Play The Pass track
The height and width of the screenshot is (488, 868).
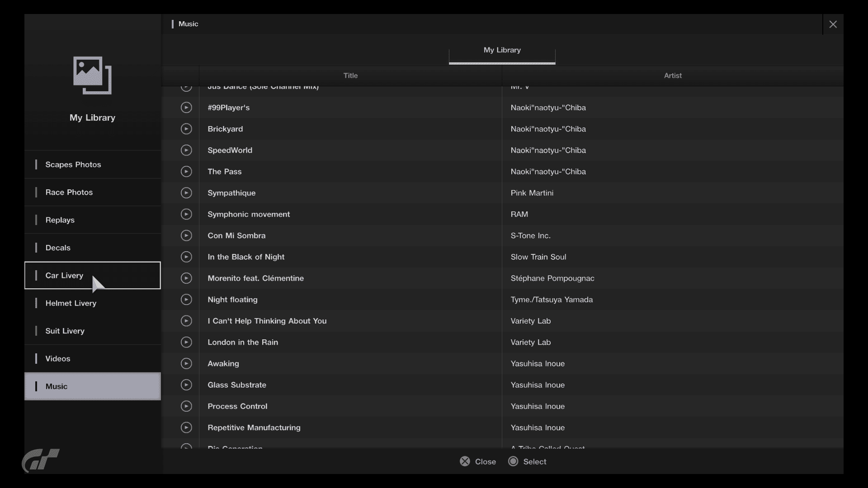186,172
